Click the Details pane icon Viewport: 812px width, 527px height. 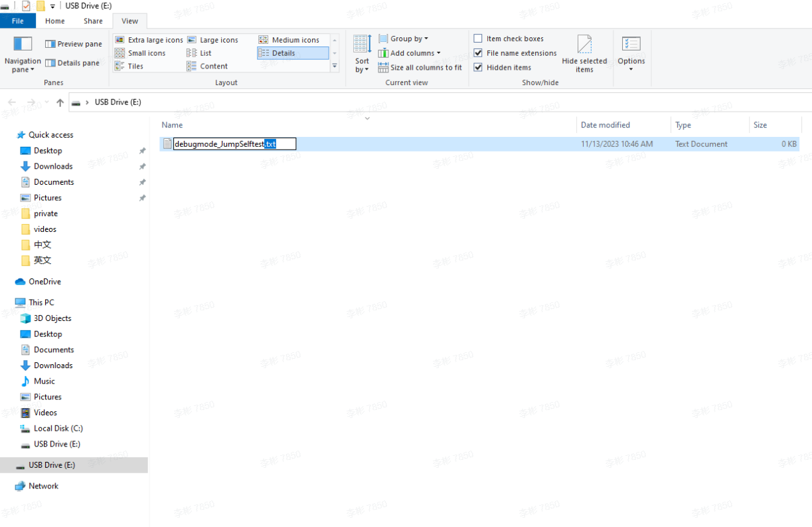click(x=50, y=63)
